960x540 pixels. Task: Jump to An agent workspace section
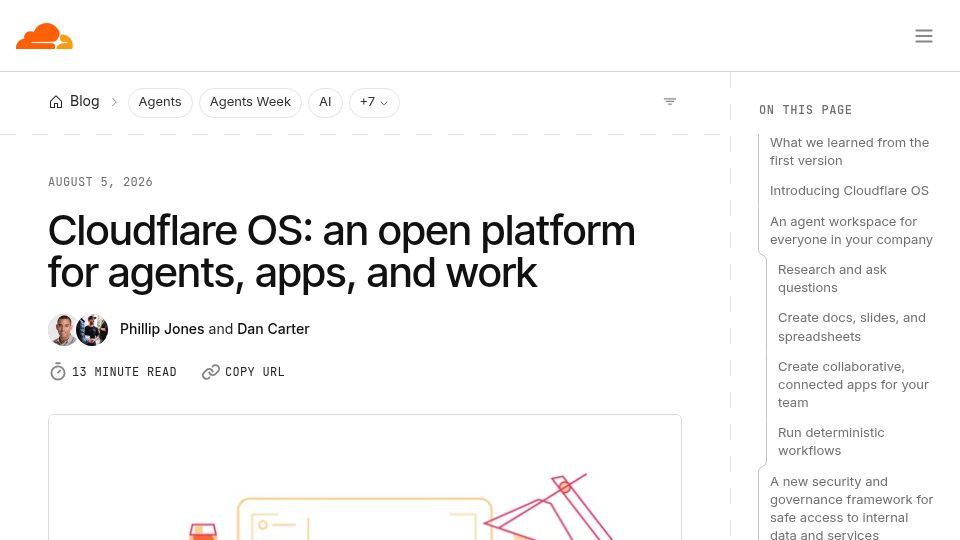[x=851, y=230]
